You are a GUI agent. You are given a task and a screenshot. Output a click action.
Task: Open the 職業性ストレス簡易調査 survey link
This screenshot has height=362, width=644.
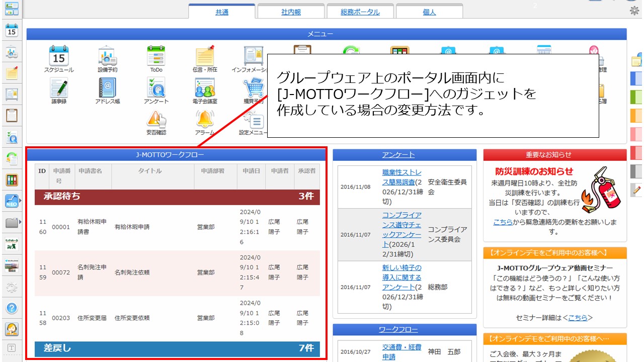(401, 177)
